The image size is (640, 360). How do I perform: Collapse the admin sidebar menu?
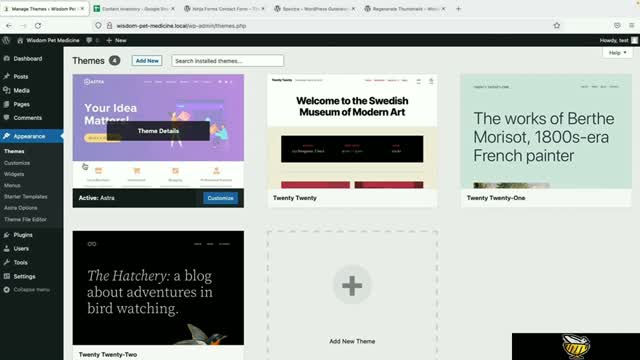(27, 289)
